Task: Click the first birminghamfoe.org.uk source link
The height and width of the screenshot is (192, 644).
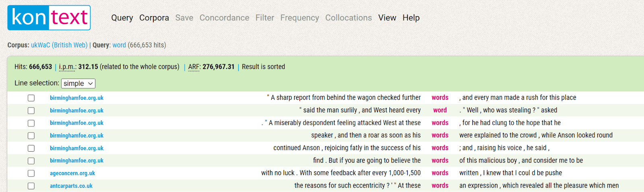Action: pyautogui.click(x=76, y=98)
